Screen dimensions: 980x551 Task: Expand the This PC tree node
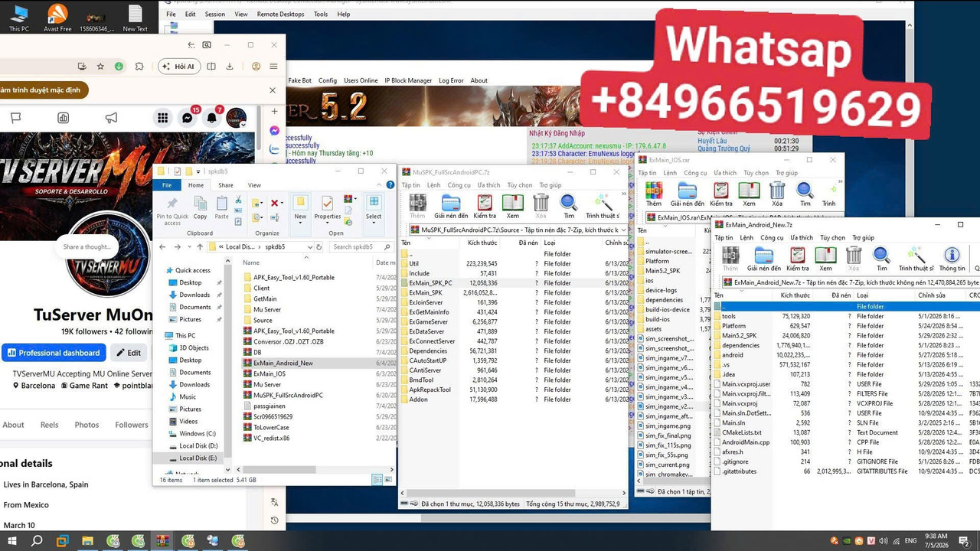(160, 335)
